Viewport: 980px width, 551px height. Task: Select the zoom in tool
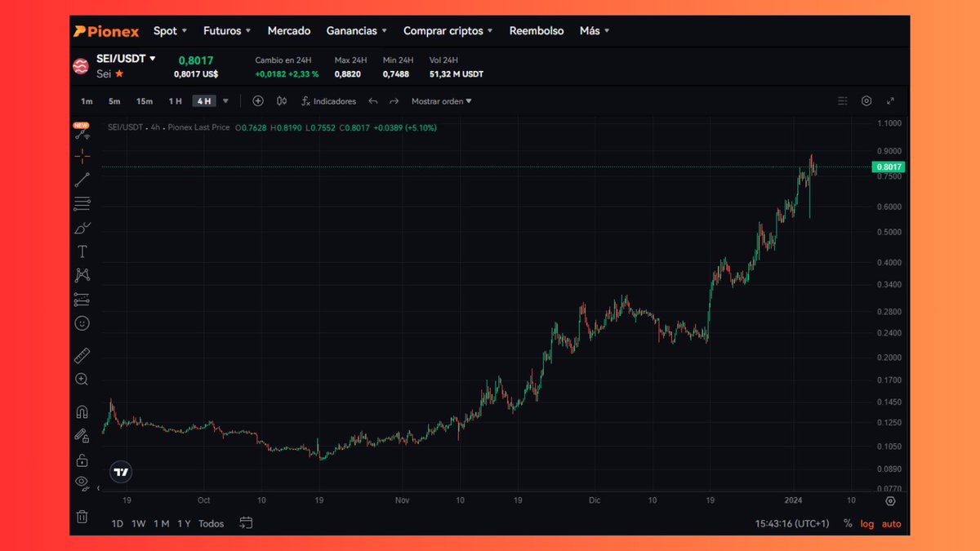(x=82, y=379)
